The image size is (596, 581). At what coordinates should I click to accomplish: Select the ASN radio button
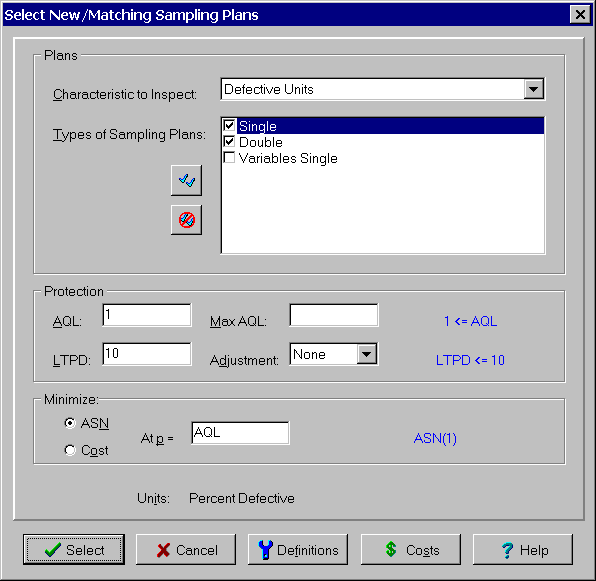coord(70,423)
